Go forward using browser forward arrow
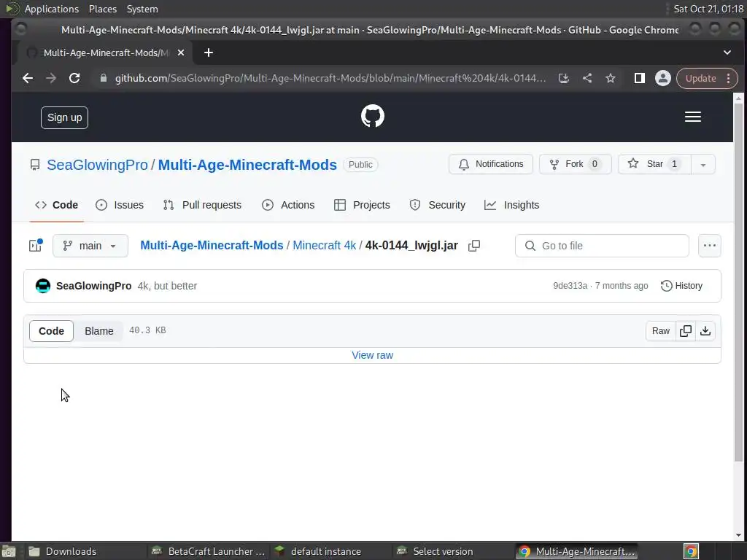747x560 pixels. 51,78
